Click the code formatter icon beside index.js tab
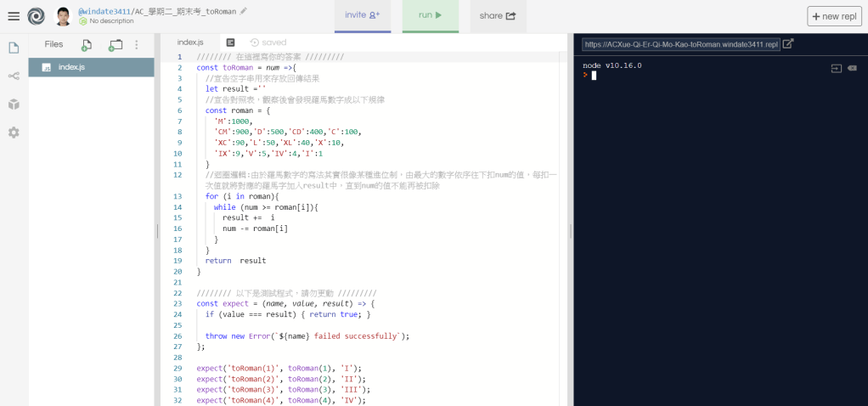 pos(230,42)
